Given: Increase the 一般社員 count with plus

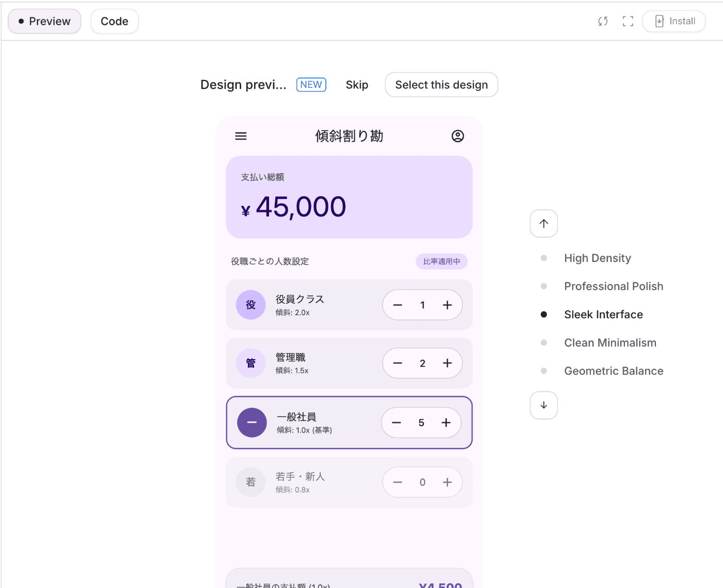Looking at the screenshot, I should click(446, 423).
